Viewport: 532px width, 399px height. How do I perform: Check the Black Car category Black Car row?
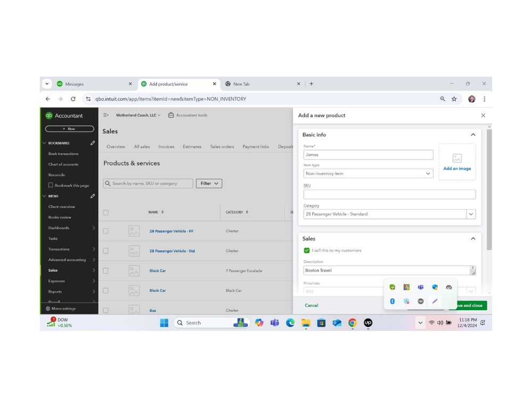click(106, 290)
